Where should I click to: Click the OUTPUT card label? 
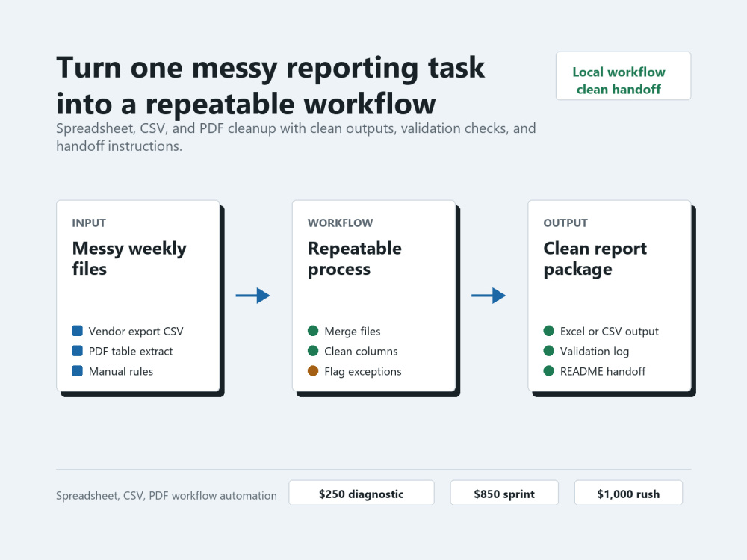[565, 223]
